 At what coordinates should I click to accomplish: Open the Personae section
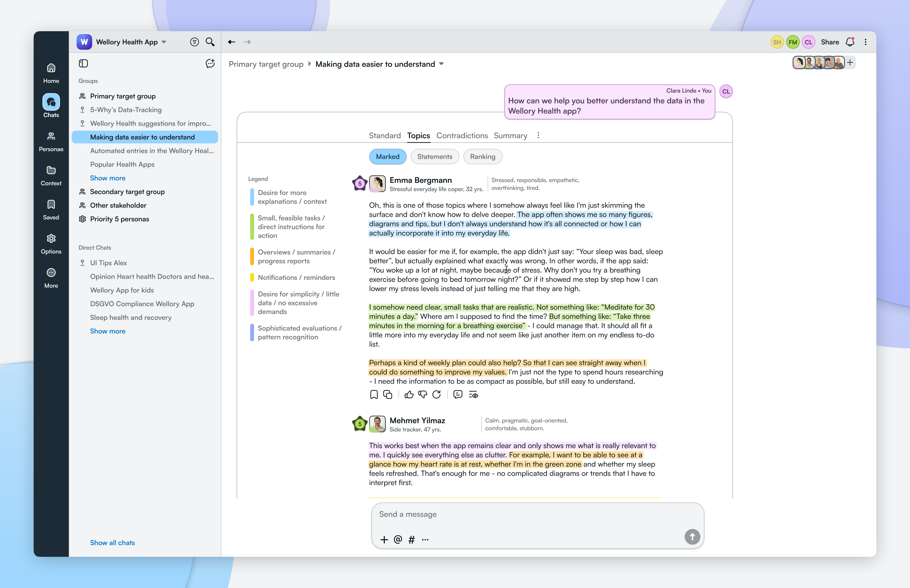(x=51, y=141)
